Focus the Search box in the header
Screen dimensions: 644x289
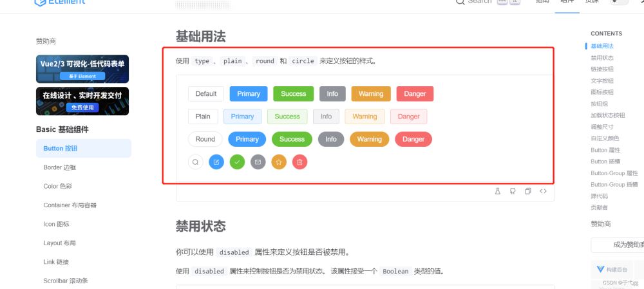point(488,2)
